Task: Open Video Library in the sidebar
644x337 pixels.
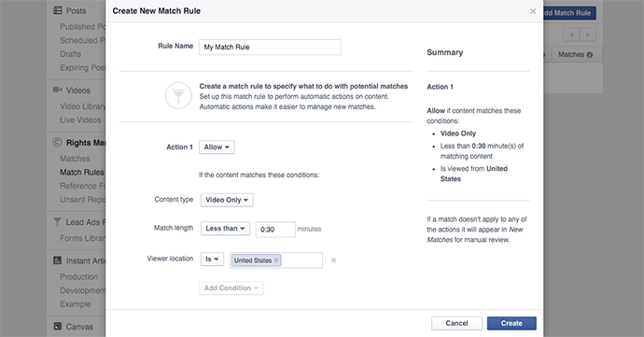Action: 82,106
